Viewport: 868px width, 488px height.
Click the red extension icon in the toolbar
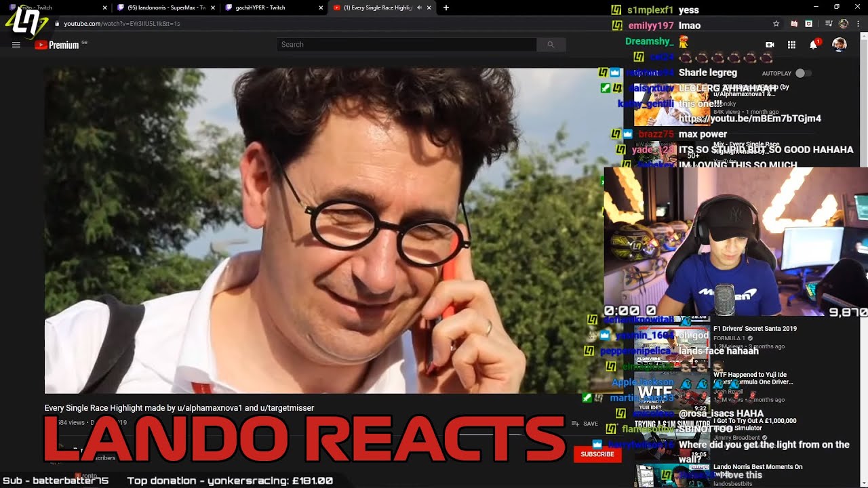coord(794,24)
